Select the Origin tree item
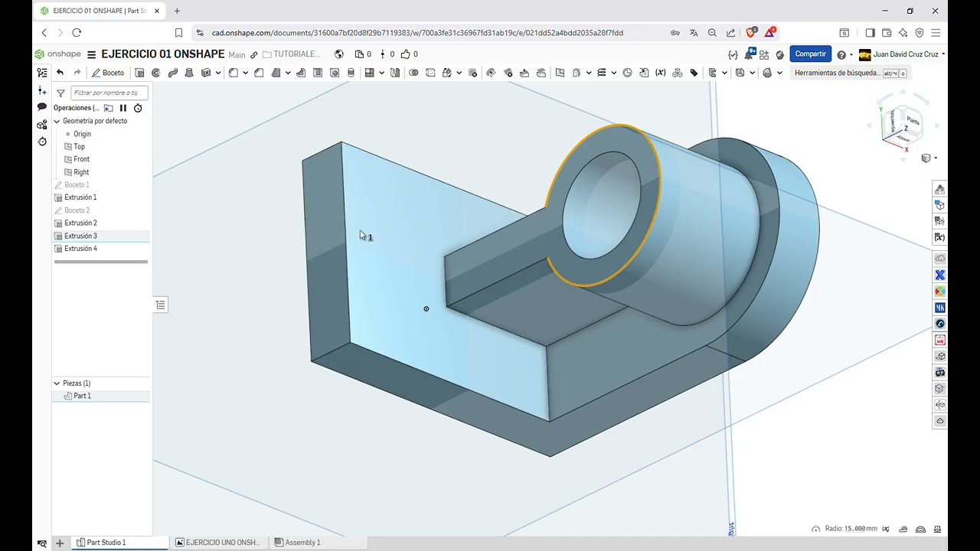This screenshot has height=551, width=980. pos(82,134)
